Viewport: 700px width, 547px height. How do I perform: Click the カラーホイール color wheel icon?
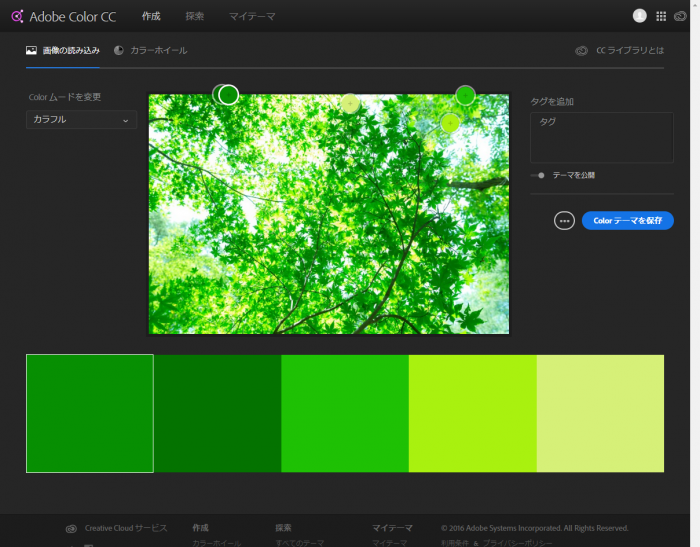point(120,50)
